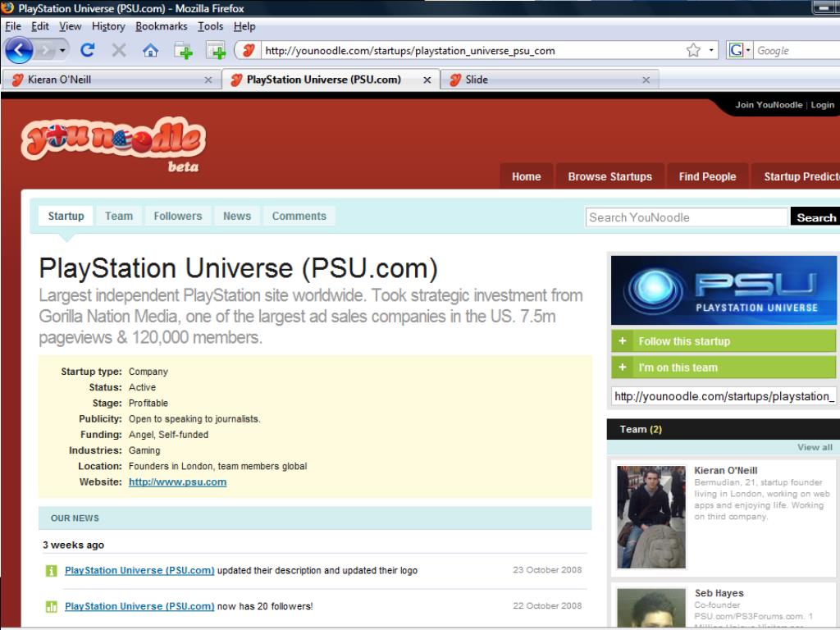The height and width of the screenshot is (630, 840).
Task: Click the plus icon on I'm on this team
Action: click(x=623, y=367)
